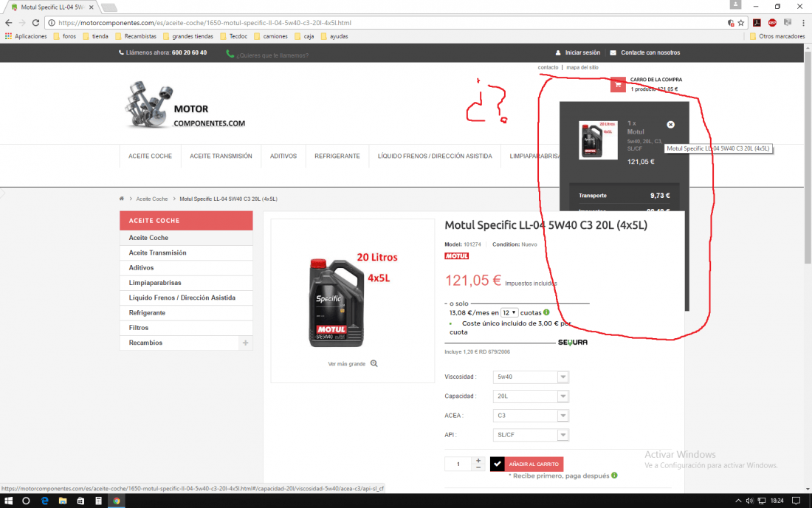812x508 pixels.
Task: Select Limpiaparabrisas in sidebar
Action: 186,283
